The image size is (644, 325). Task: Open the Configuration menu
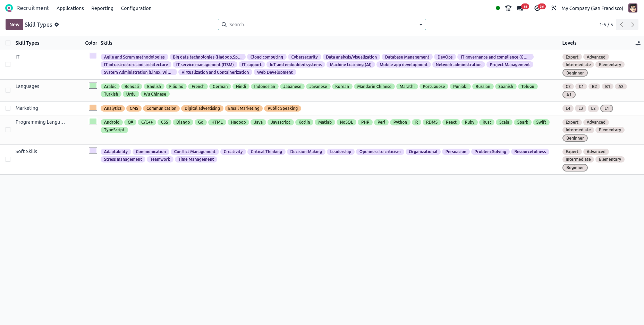136,8
